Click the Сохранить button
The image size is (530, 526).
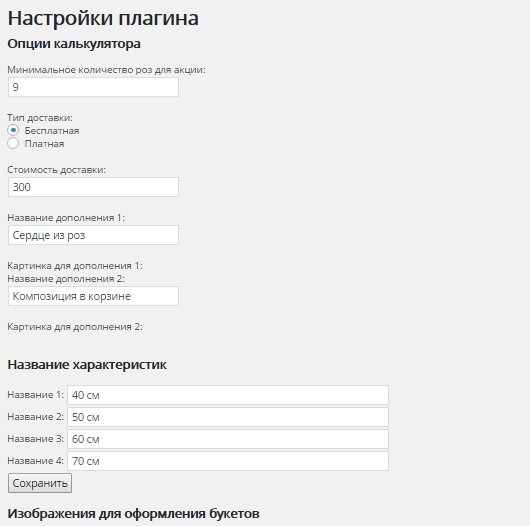[40, 483]
